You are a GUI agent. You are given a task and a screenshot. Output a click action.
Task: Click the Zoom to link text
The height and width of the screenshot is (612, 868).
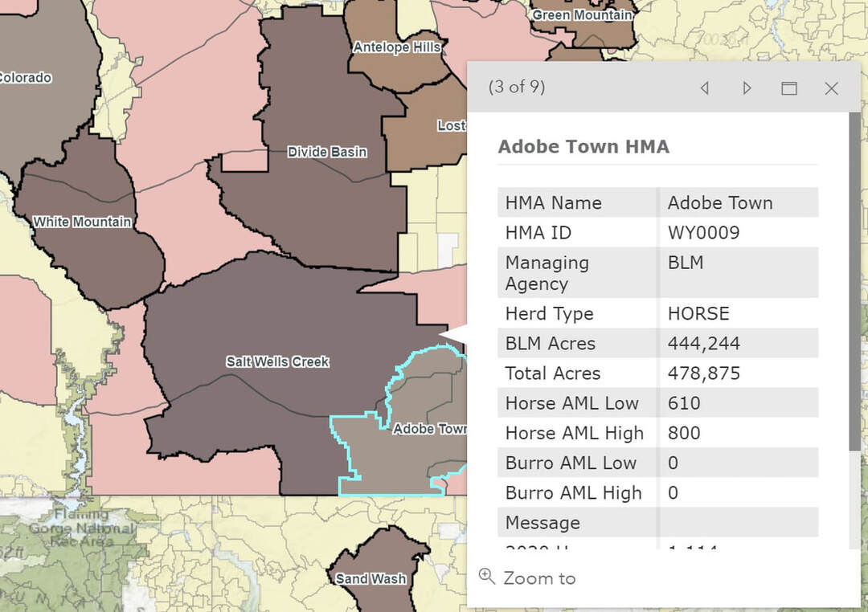coord(539,578)
